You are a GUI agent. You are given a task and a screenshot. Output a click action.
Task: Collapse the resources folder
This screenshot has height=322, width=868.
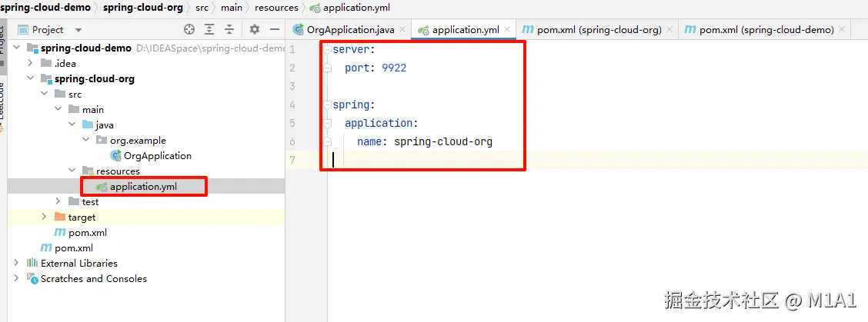pyautogui.click(x=72, y=171)
